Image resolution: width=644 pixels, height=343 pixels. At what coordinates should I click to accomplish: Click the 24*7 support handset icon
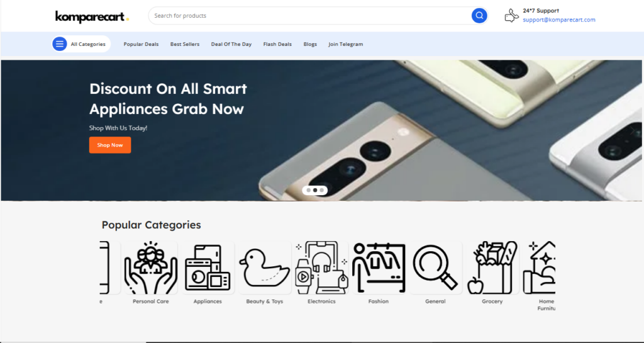tap(511, 16)
